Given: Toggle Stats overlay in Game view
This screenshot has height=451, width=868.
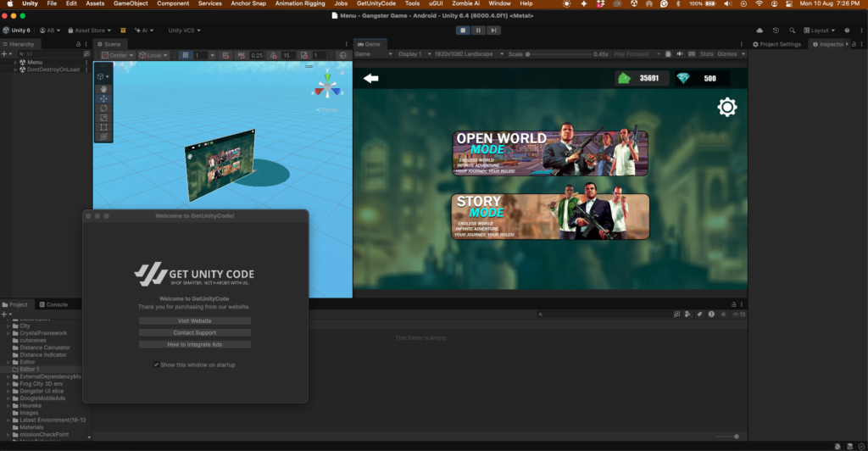Looking at the screenshot, I should click(706, 54).
